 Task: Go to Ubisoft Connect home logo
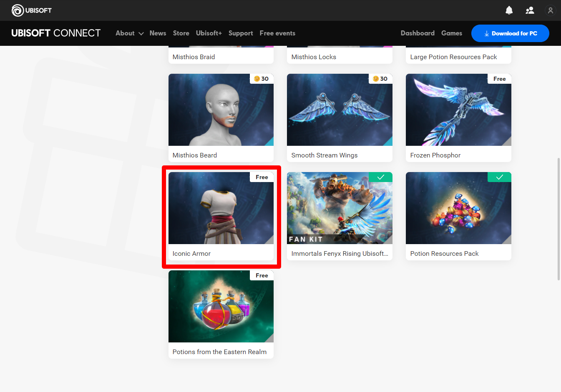[x=56, y=33]
